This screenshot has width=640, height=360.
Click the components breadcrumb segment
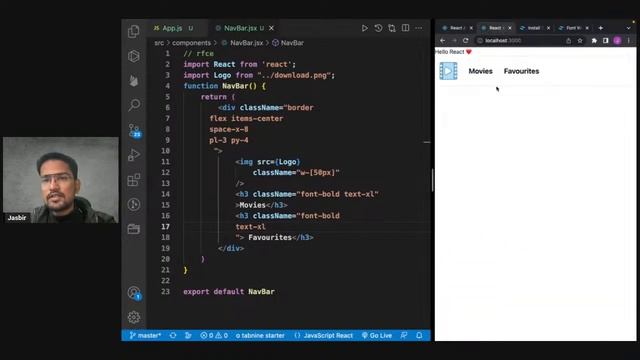point(191,43)
